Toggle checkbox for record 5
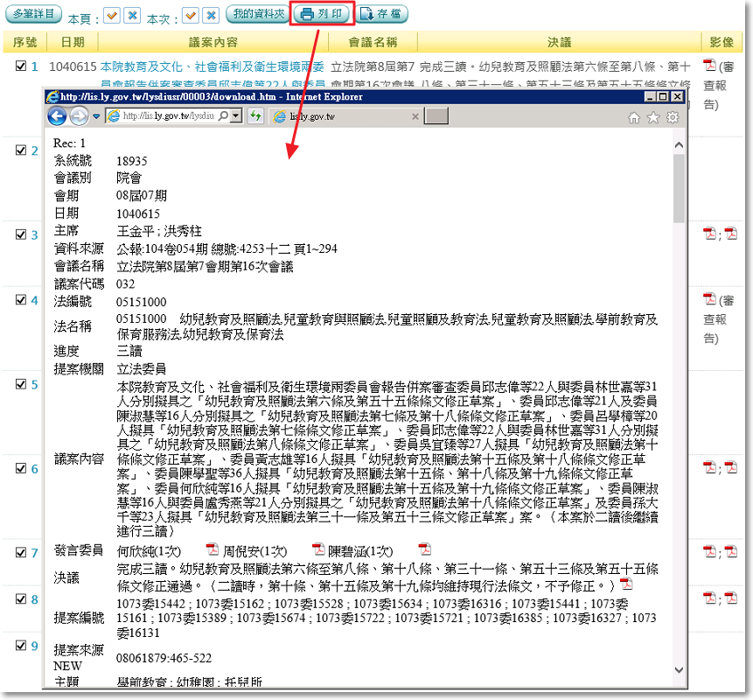 (21, 384)
